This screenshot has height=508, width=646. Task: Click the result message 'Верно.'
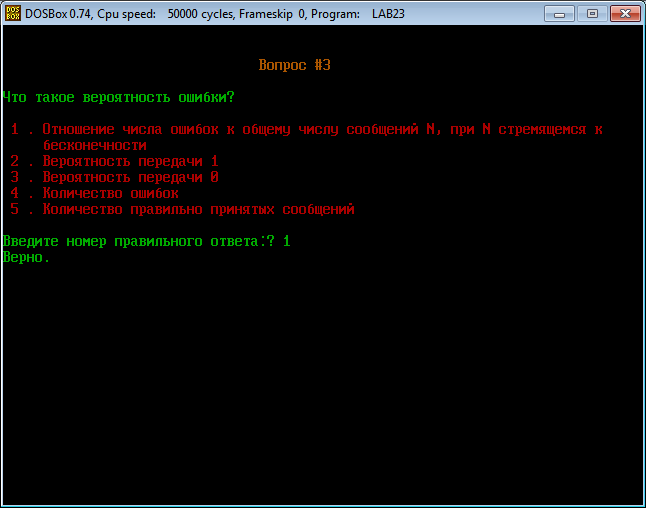click(x=26, y=258)
